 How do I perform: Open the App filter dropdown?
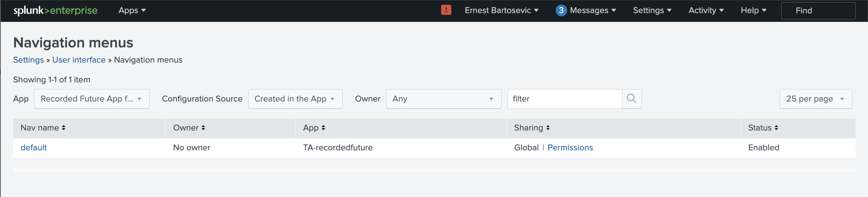[x=91, y=99]
